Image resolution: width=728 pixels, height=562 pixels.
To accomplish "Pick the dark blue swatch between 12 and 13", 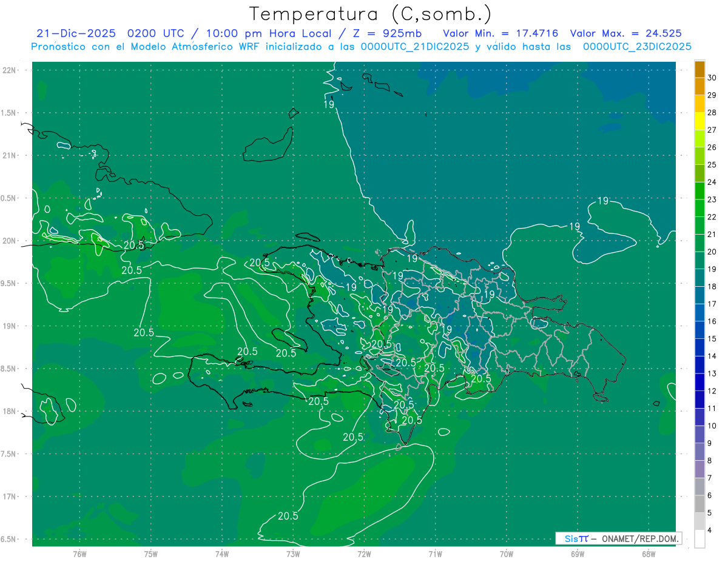I will [x=699, y=382].
